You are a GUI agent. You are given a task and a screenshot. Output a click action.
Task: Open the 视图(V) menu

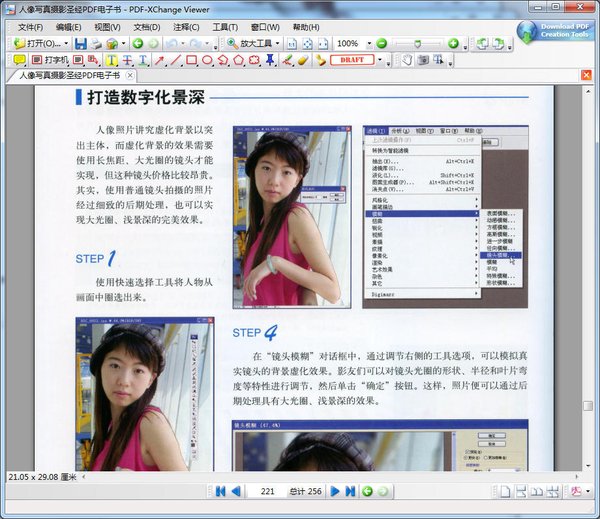108,27
